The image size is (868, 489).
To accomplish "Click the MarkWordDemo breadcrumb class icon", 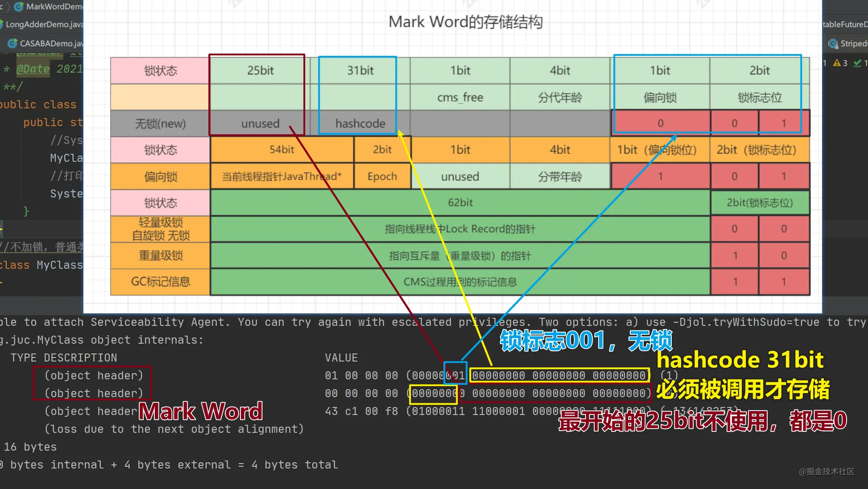I will [x=19, y=6].
